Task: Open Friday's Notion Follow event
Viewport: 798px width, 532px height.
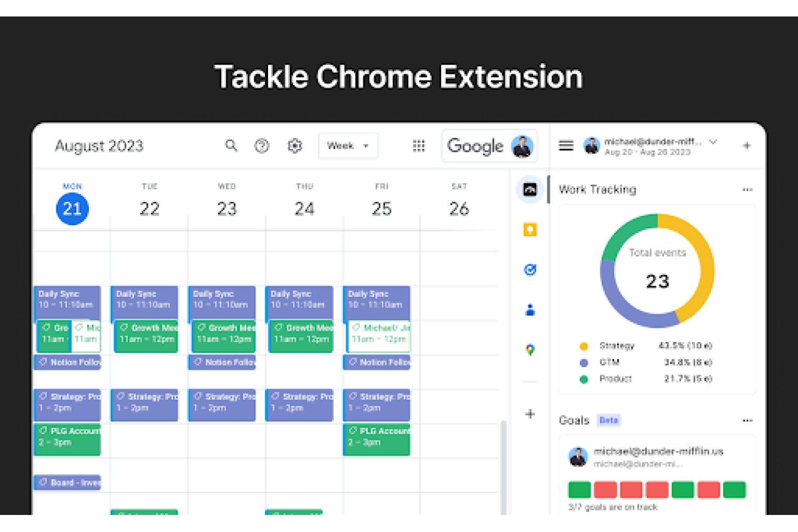Action: 377,362
